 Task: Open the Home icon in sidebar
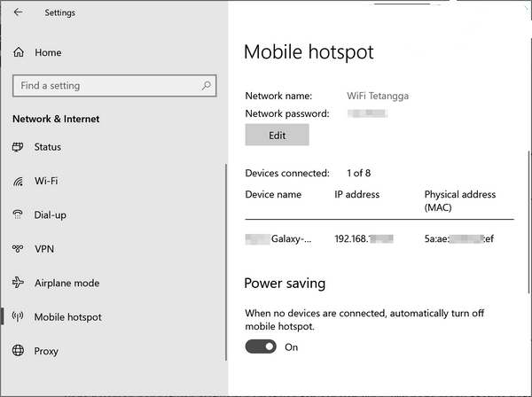click(19, 52)
